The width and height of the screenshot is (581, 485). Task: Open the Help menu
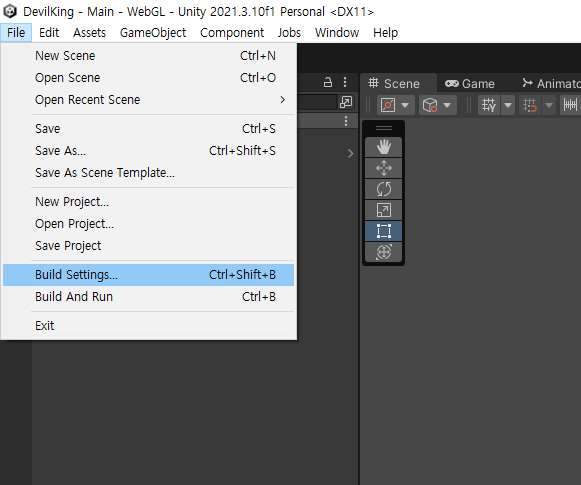tap(385, 33)
